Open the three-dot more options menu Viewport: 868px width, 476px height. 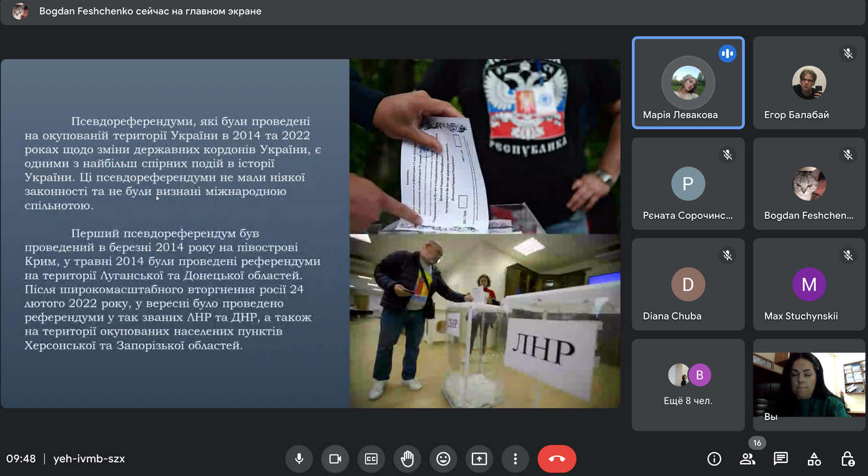(515, 459)
